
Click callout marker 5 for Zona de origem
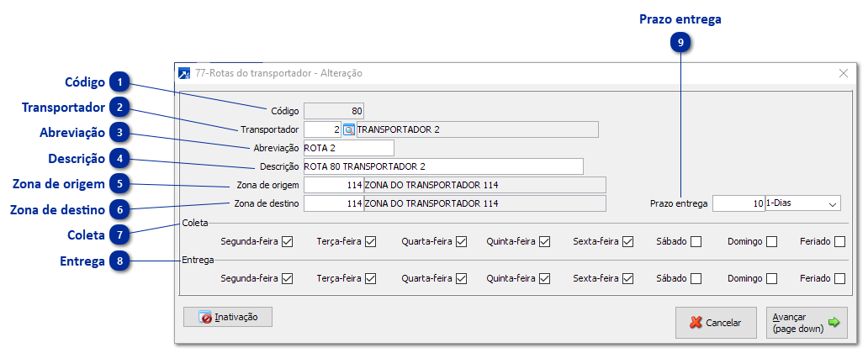tap(122, 184)
